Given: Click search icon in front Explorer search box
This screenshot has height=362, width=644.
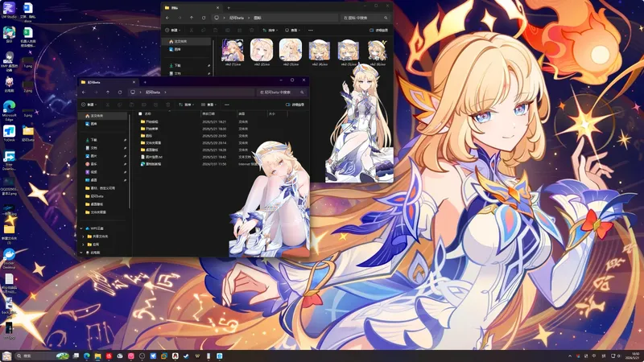Looking at the screenshot, I should point(302,93).
